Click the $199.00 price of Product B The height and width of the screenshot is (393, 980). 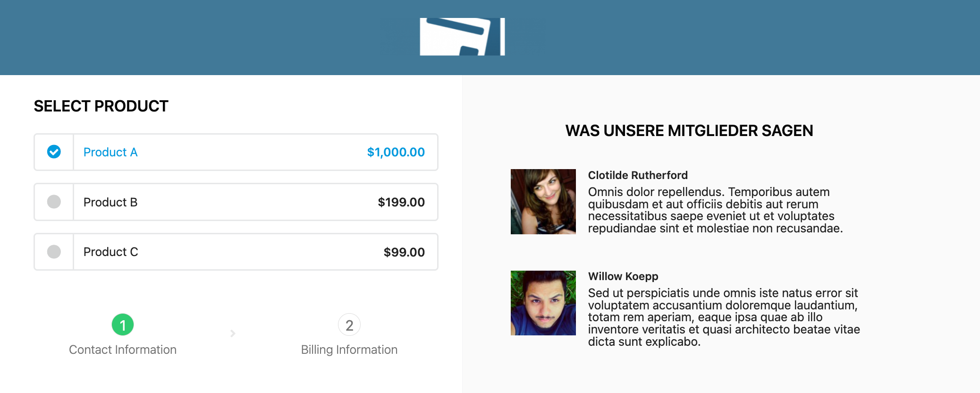(401, 202)
